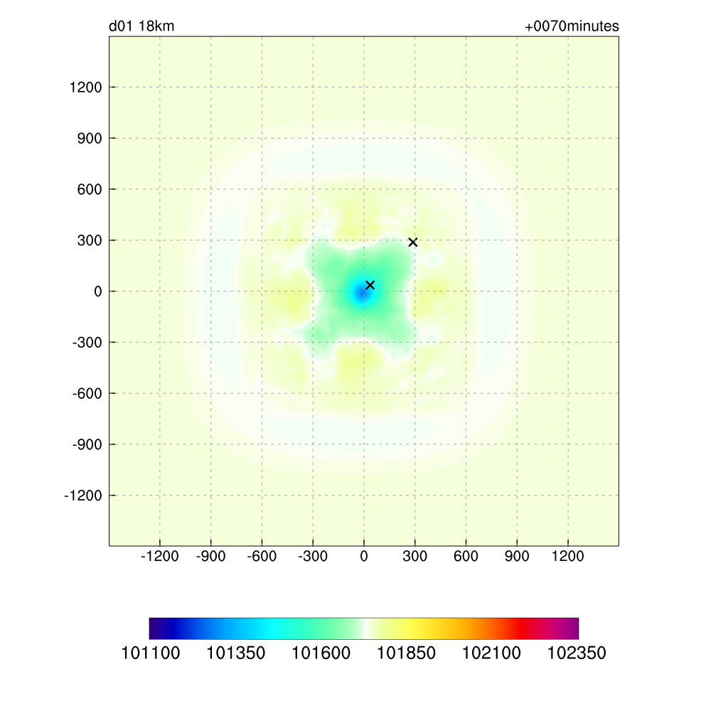Click the blue low-pressure core in the plot
The height and width of the screenshot is (728, 728).
click(x=362, y=294)
